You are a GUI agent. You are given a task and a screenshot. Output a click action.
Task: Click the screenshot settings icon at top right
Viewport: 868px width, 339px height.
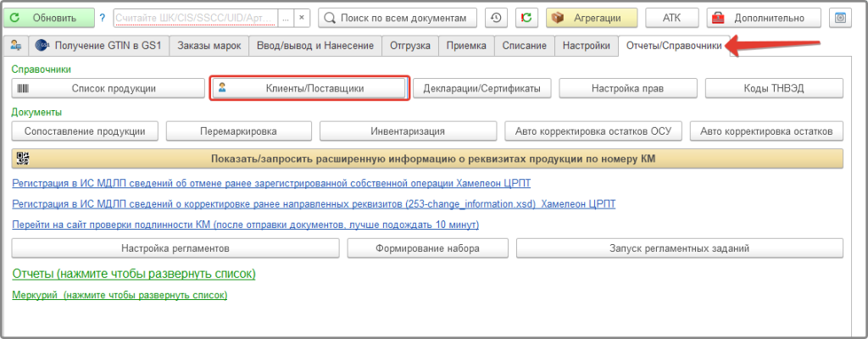840,18
